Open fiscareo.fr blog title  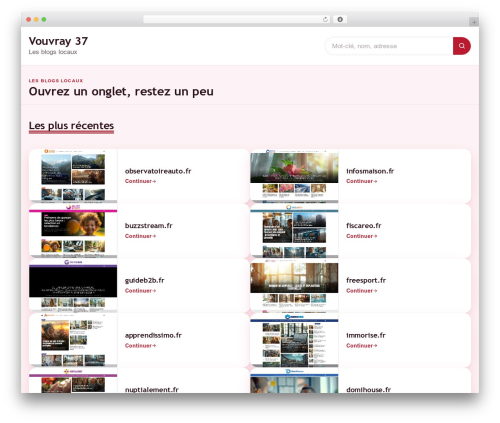[364, 226]
